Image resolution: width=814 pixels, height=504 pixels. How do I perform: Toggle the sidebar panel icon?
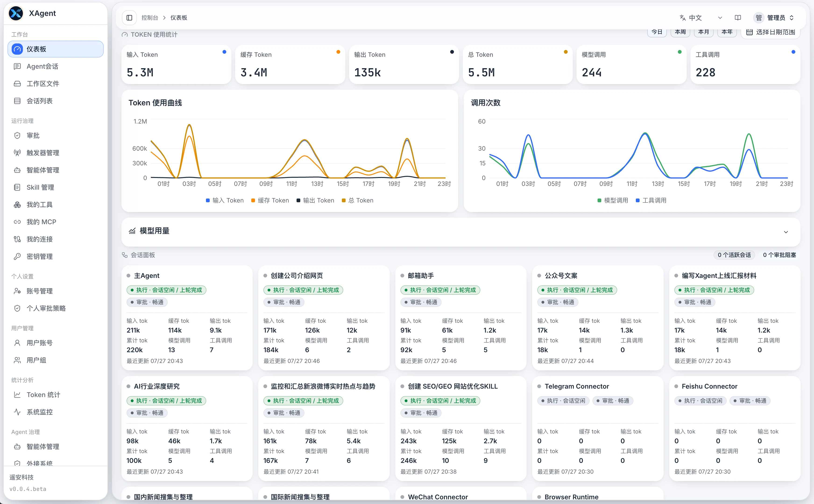(129, 18)
